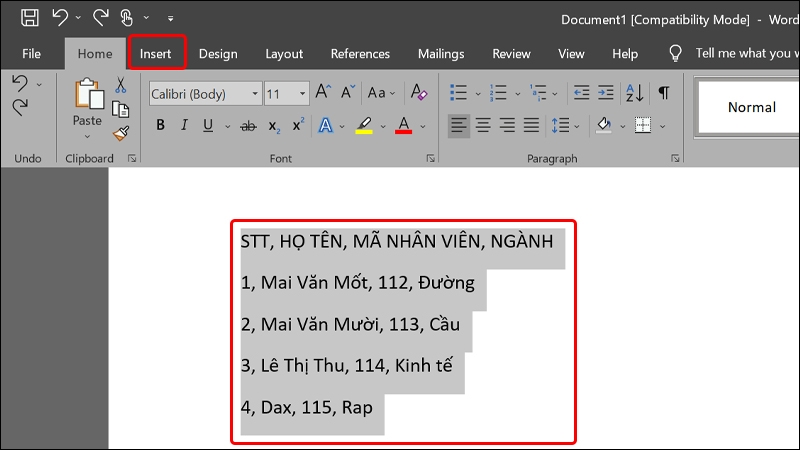This screenshot has width=800, height=450.
Task: Open the Design tab
Action: (x=218, y=54)
